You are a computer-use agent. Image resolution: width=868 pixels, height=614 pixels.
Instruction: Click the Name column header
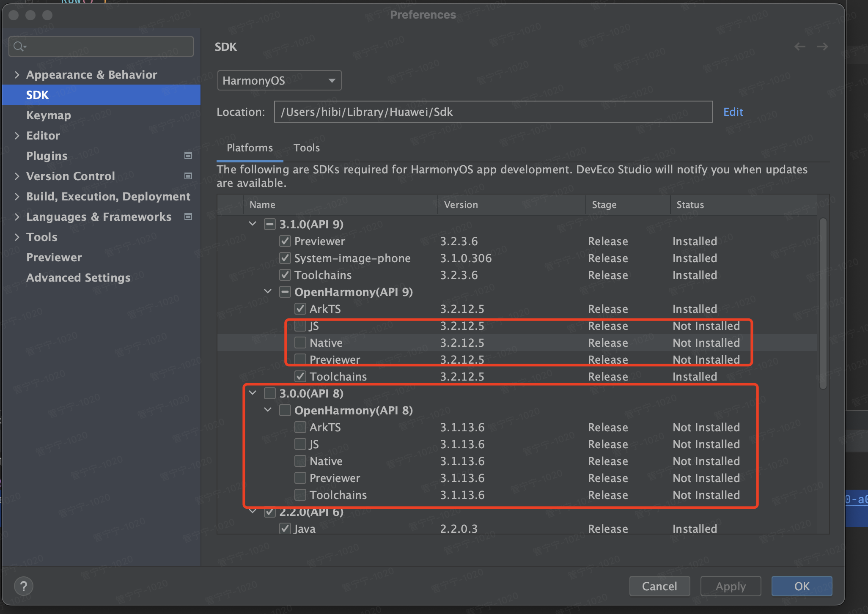coord(341,205)
